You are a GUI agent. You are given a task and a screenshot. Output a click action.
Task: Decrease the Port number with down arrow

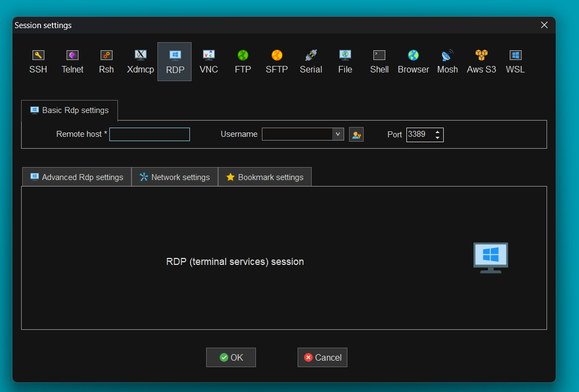pyautogui.click(x=438, y=138)
